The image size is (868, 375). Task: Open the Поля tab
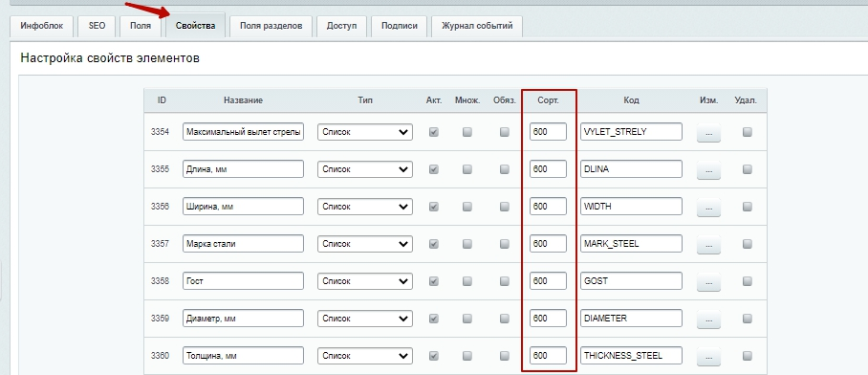pyautogui.click(x=141, y=26)
